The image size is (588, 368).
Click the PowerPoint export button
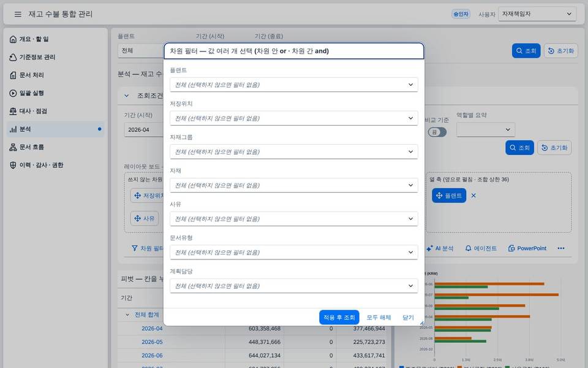pos(527,248)
